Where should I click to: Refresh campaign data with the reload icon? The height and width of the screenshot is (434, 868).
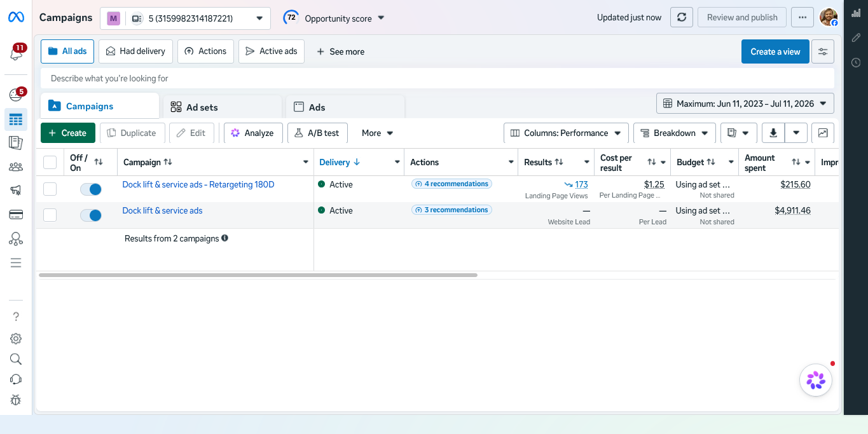[682, 17]
